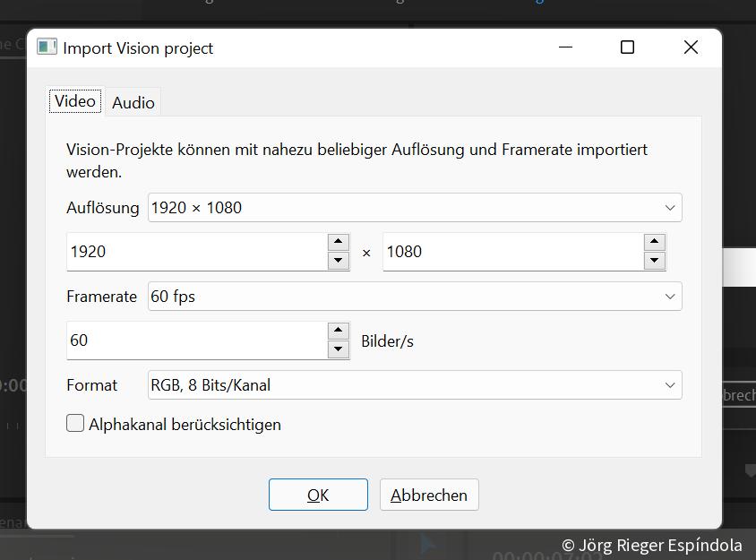Image resolution: width=756 pixels, height=560 pixels.
Task: Increase the width value with the up stepper
Action: coord(339,243)
